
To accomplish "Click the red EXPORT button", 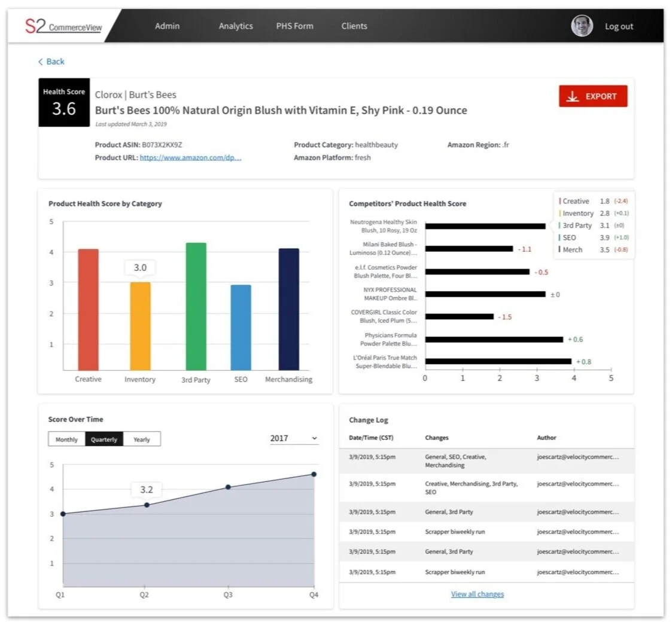I will coord(593,96).
